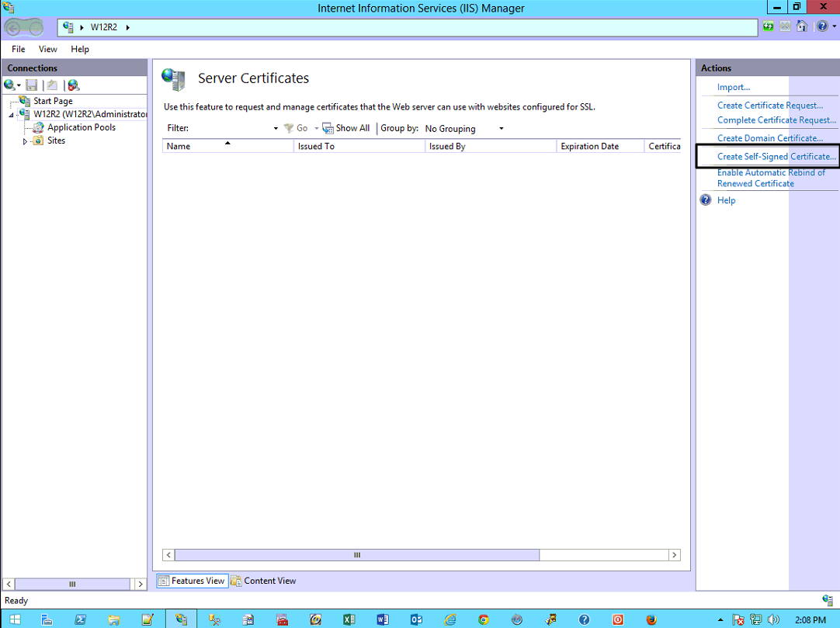This screenshot has width=840, height=628.
Task: Switch to Content View tab
Action: [x=263, y=581]
